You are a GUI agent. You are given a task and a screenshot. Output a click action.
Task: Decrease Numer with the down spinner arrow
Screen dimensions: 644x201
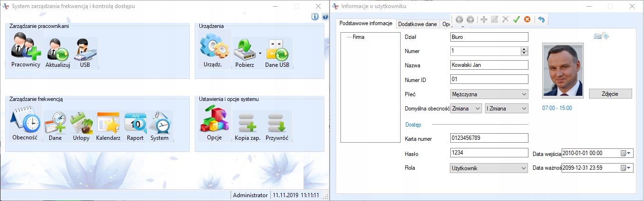click(x=524, y=53)
